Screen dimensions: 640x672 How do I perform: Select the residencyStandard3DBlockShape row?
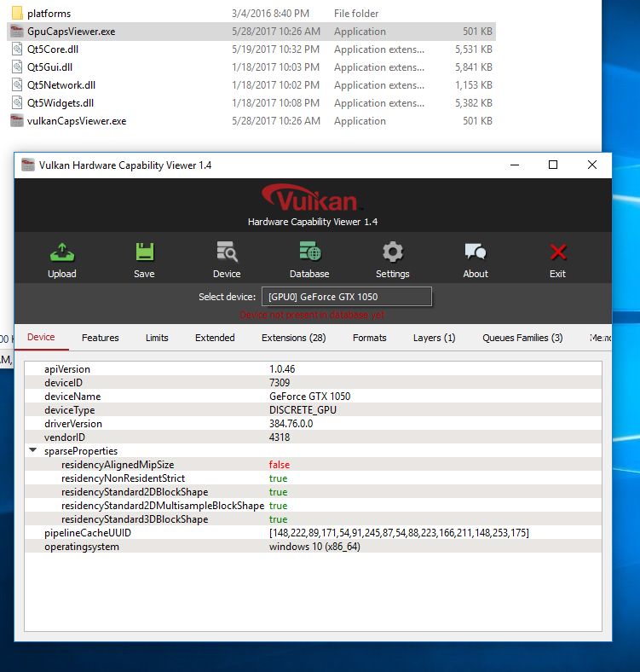click(x=313, y=519)
